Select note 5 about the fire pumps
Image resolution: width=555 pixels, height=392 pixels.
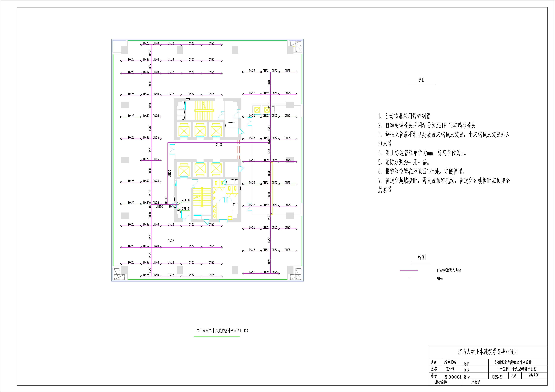[404, 162]
